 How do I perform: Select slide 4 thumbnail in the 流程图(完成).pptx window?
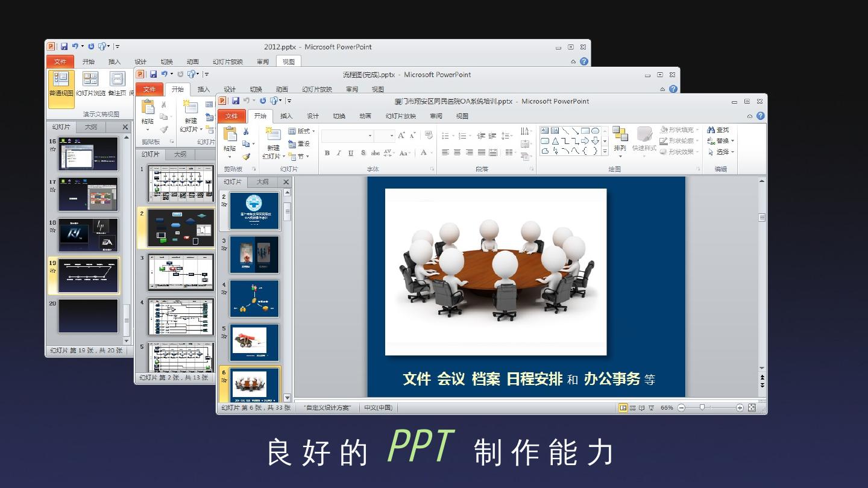181,317
